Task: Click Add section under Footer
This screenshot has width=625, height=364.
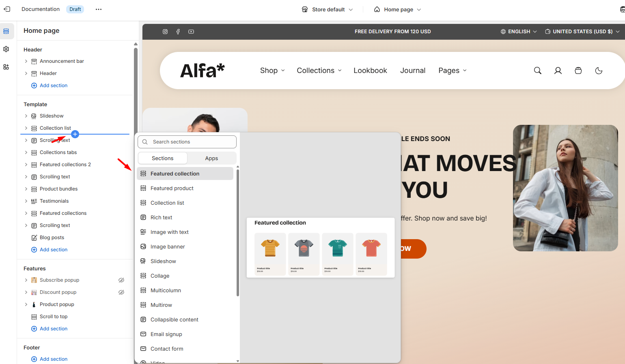Action: pos(50,359)
